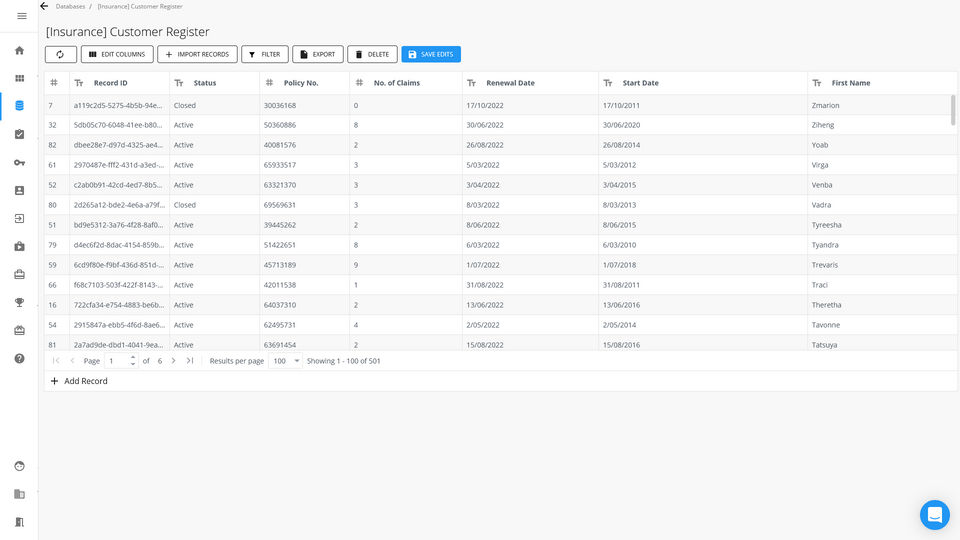The height and width of the screenshot is (540, 960).
Task: Click the page number input field
Action: [x=116, y=361]
